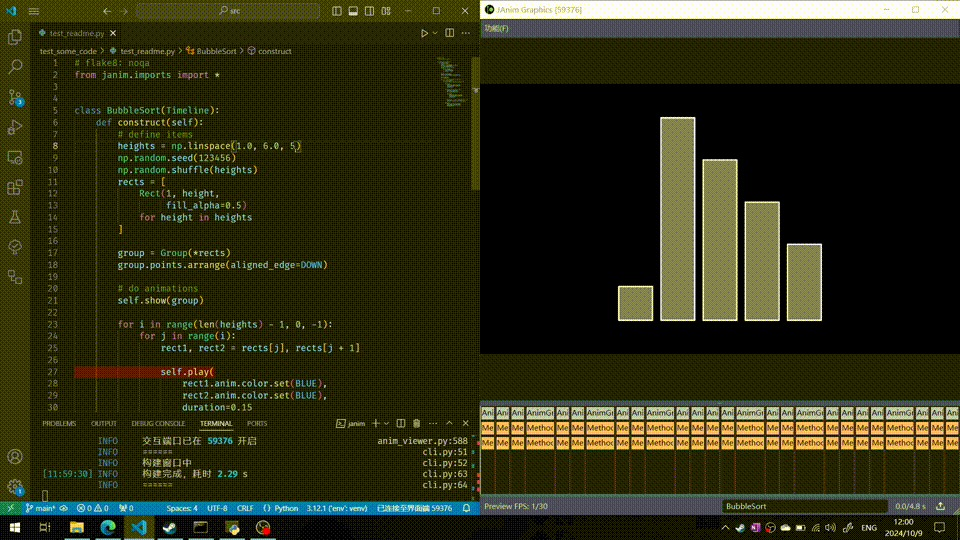This screenshot has width=960, height=540.
Task: Open Steam from the Windows taskbar
Action: (x=170, y=527)
